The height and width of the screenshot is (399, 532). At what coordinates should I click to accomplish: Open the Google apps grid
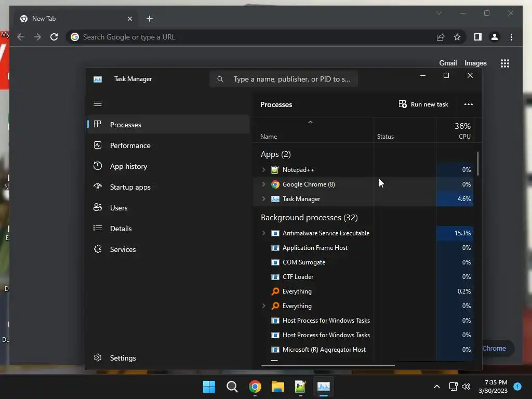[x=505, y=63]
